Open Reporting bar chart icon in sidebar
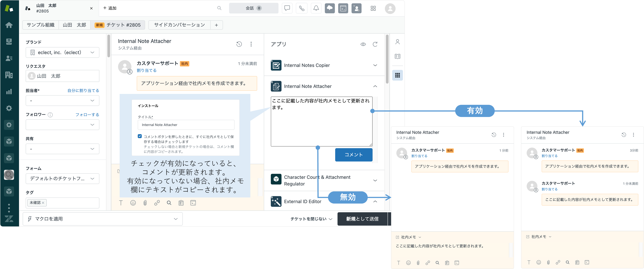This screenshot has height=269, width=644. point(9,91)
